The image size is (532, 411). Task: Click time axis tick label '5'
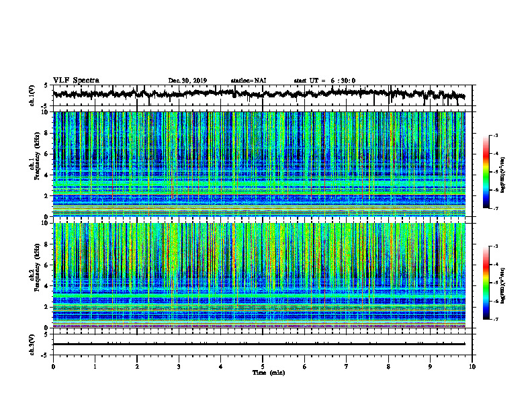point(263,367)
